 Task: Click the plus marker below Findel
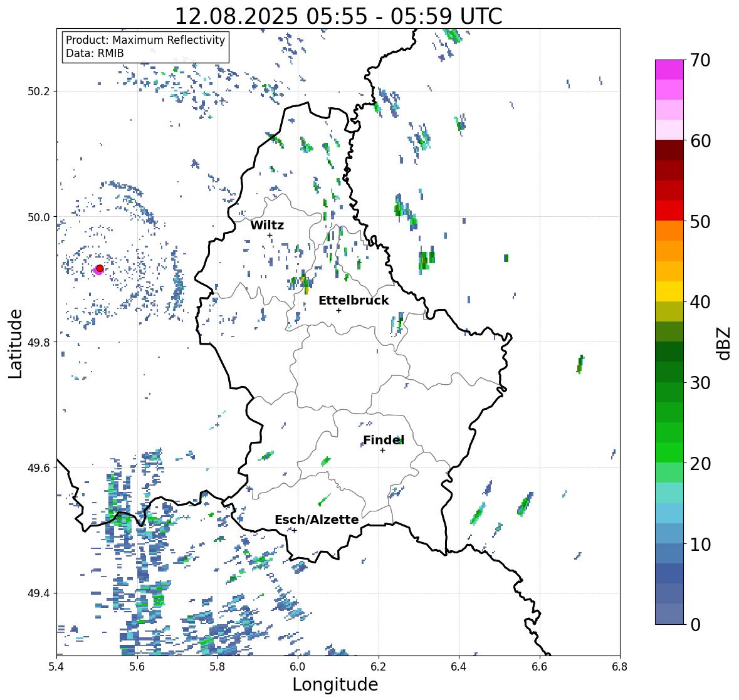coord(383,451)
